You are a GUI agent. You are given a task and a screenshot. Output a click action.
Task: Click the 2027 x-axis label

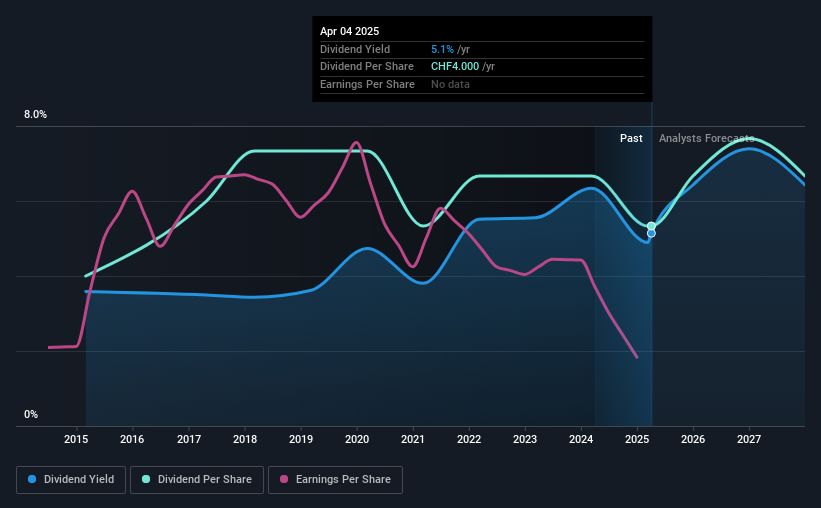749,439
